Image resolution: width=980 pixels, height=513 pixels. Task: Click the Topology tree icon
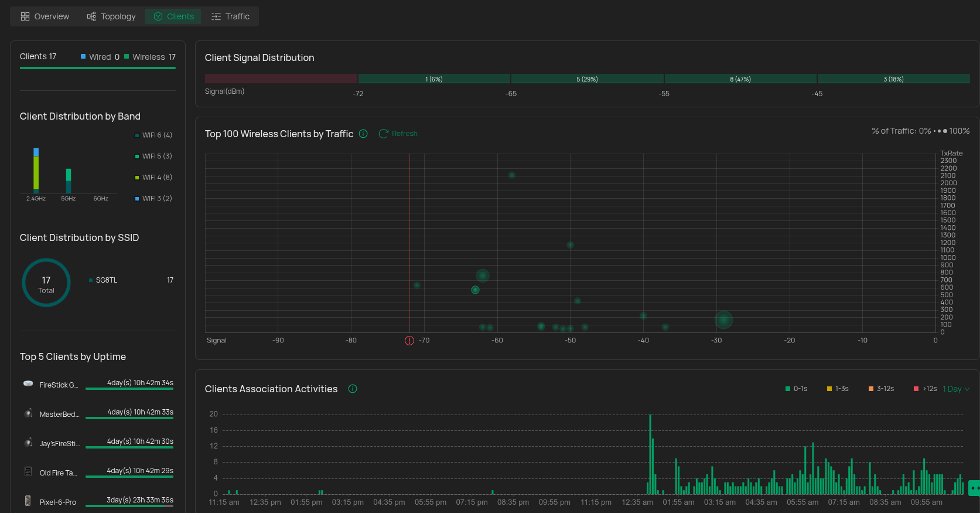coord(91,16)
